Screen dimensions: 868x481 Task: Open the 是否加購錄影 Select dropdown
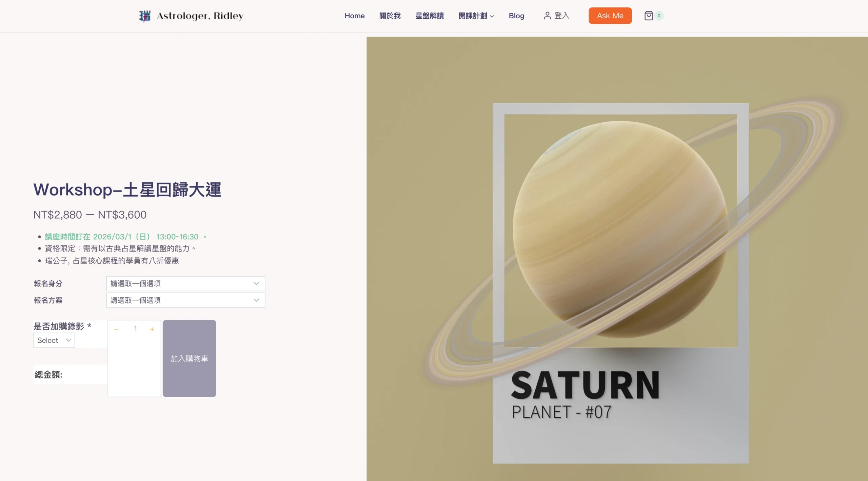(54, 340)
